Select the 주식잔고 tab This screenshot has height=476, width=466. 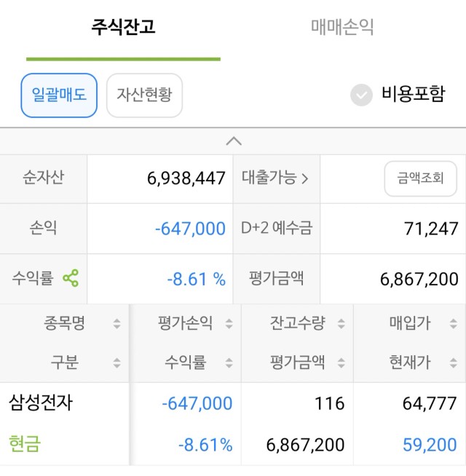(x=123, y=28)
